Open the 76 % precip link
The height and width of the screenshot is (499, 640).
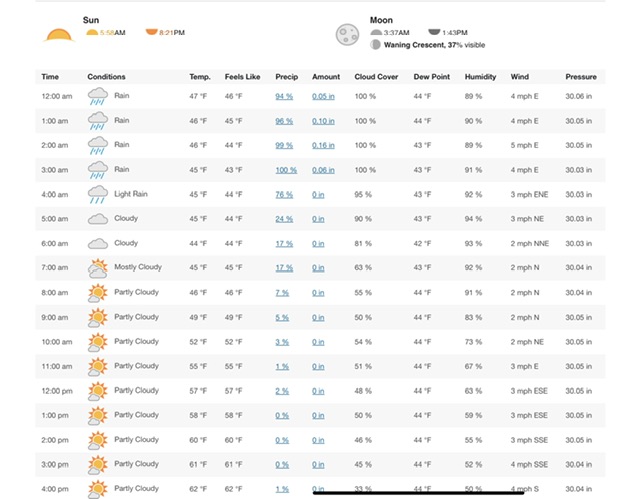pyautogui.click(x=284, y=195)
